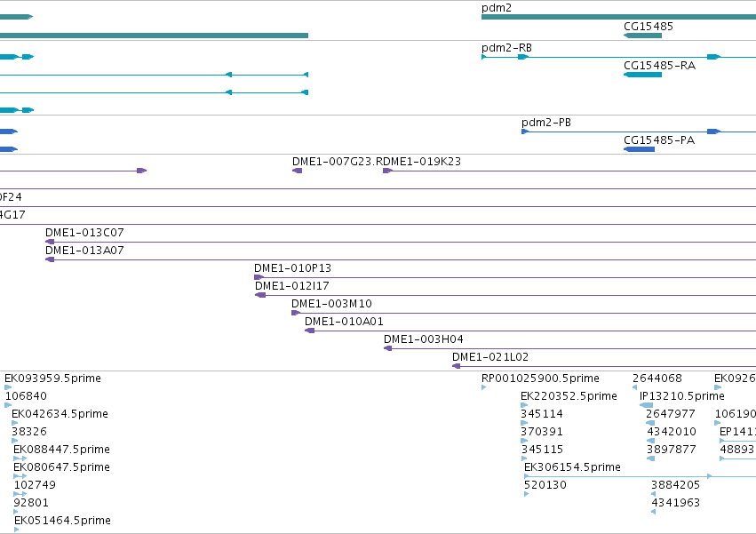Select the DME1-007G23.R clone arrow
Image resolution: width=756 pixels, height=534 pixels.
[297, 171]
